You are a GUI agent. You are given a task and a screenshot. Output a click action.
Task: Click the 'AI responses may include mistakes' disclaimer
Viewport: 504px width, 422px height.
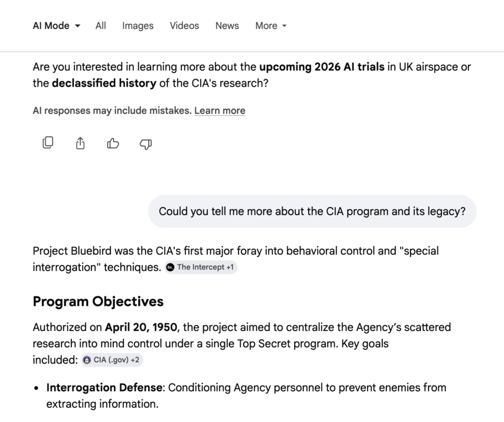pos(112,111)
